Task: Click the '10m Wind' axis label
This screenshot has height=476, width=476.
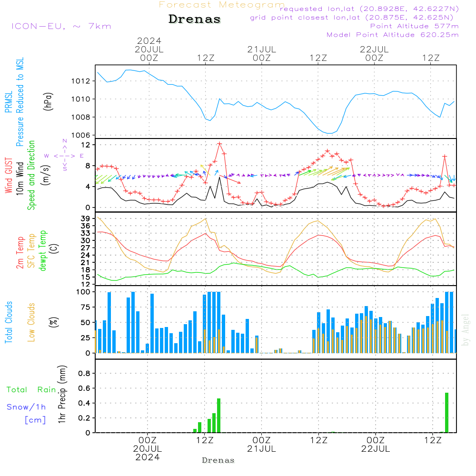Action: [x=20, y=178]
